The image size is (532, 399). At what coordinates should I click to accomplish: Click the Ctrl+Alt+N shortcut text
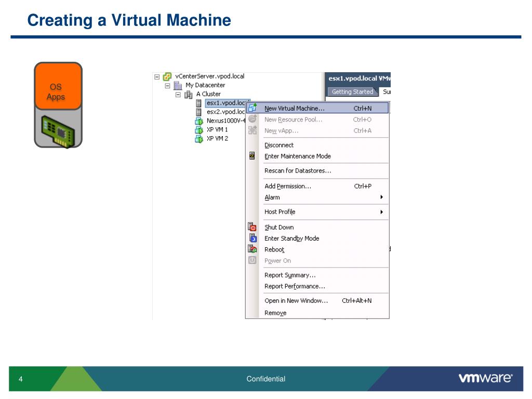point(356,301)
